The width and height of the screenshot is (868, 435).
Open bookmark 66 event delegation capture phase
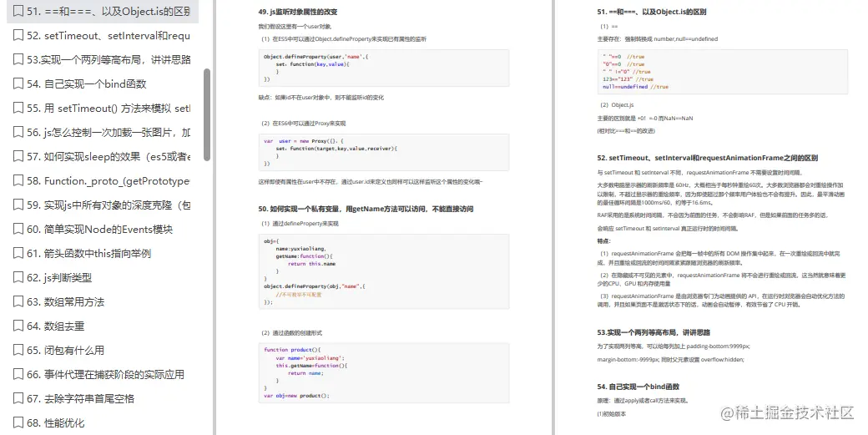pyautogui.click(x=106, y=375)
